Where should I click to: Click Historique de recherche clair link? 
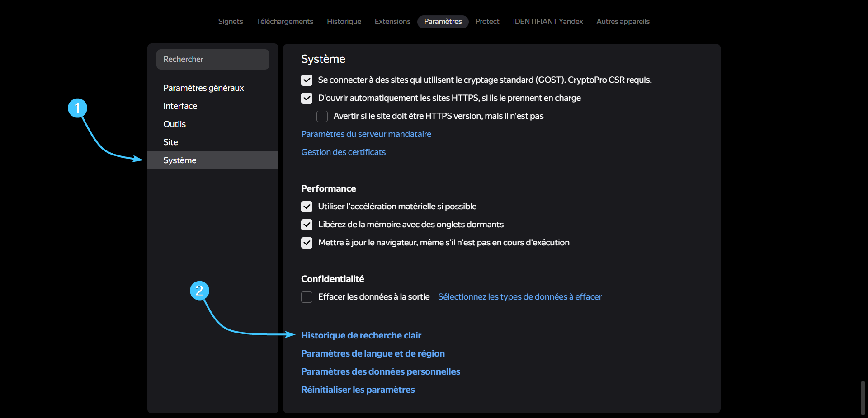361,335
